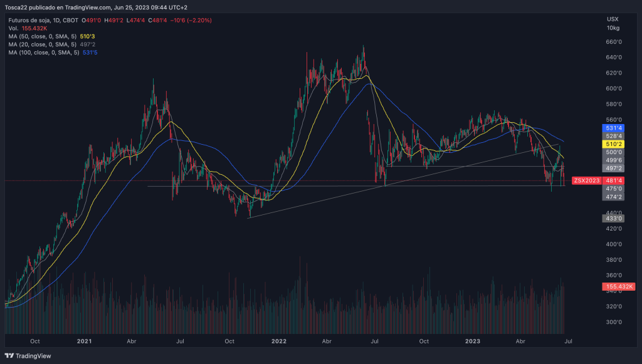The image size is (642, 364).
Task: Select the gray 528'4 price label
Action: point(613,135)
